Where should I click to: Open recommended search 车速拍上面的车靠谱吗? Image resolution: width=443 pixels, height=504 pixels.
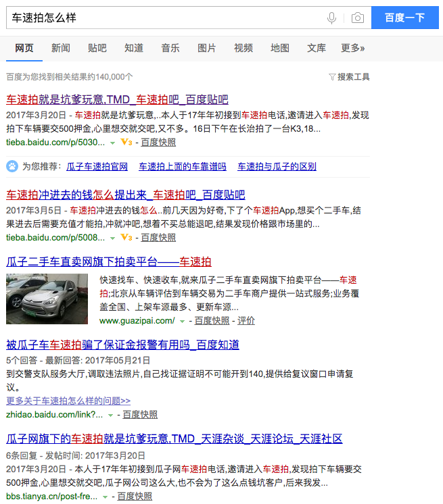183,166
